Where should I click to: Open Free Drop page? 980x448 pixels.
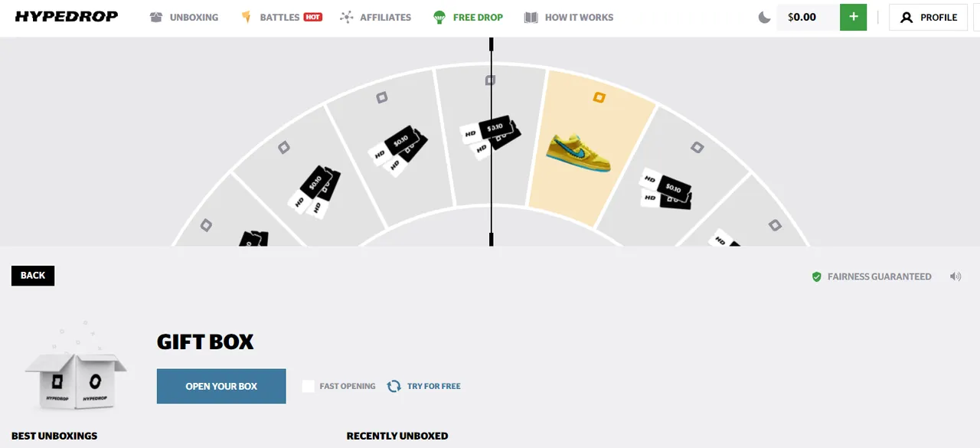pyautogui.click(x=467, y=17)
